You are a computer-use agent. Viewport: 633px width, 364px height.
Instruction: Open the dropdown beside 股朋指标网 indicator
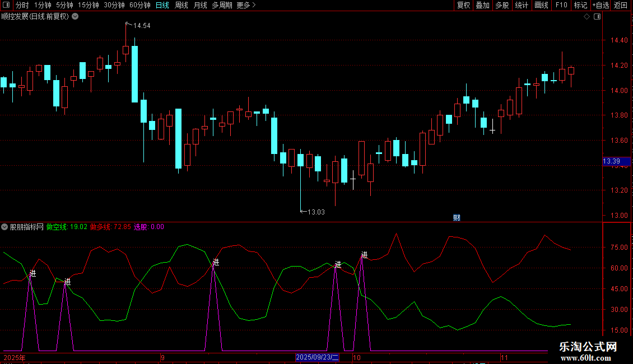[x=4, y=227]
